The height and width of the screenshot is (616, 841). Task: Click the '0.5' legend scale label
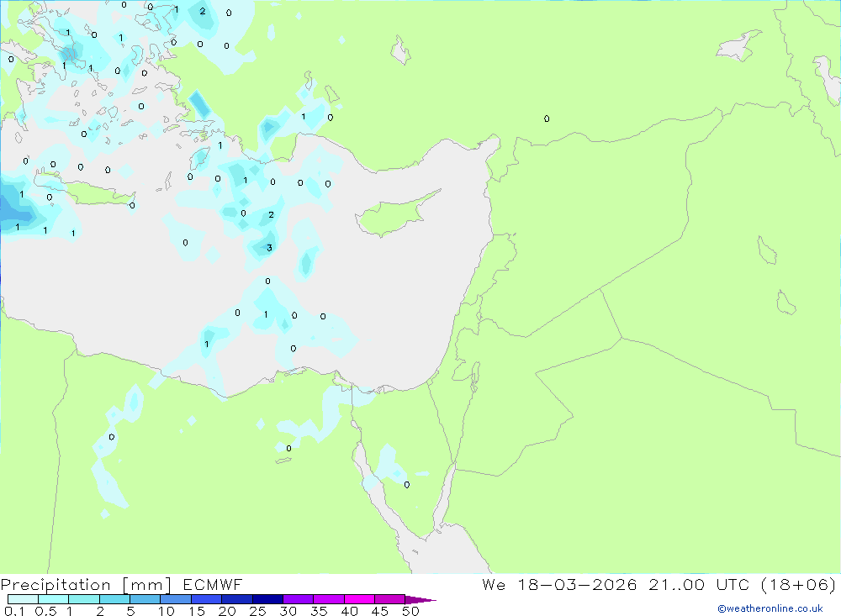point(45,611)
